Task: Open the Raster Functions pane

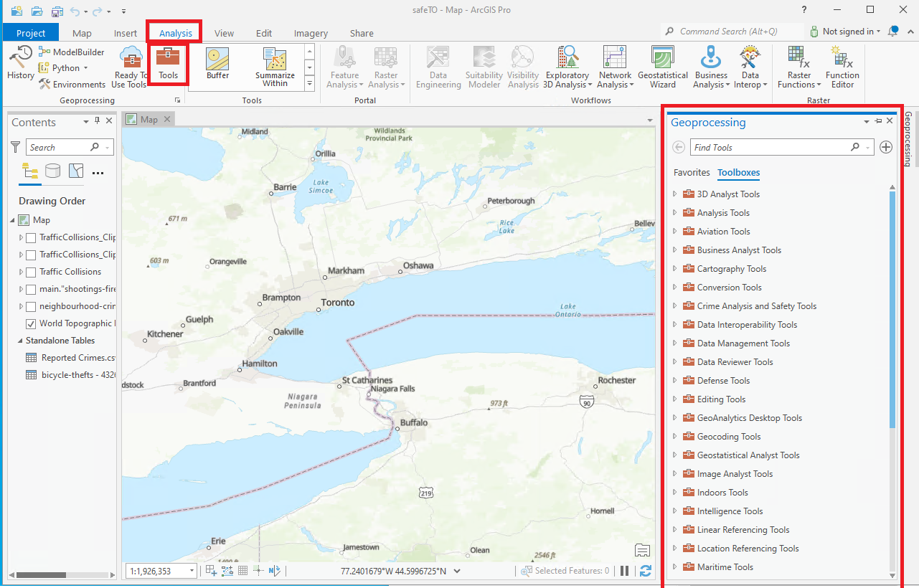Action: tap(799, 67)
